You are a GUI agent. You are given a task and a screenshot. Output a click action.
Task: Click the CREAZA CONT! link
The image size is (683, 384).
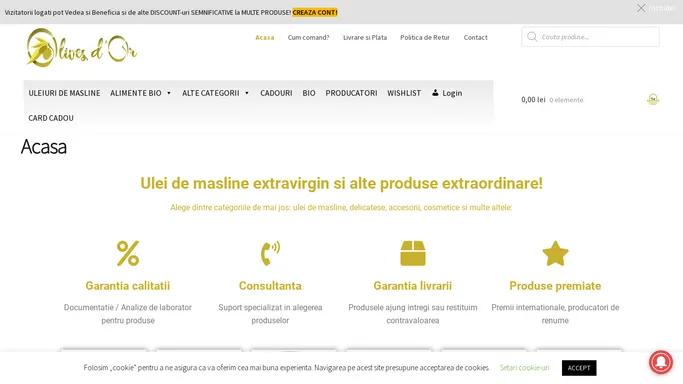pos(315,13)
